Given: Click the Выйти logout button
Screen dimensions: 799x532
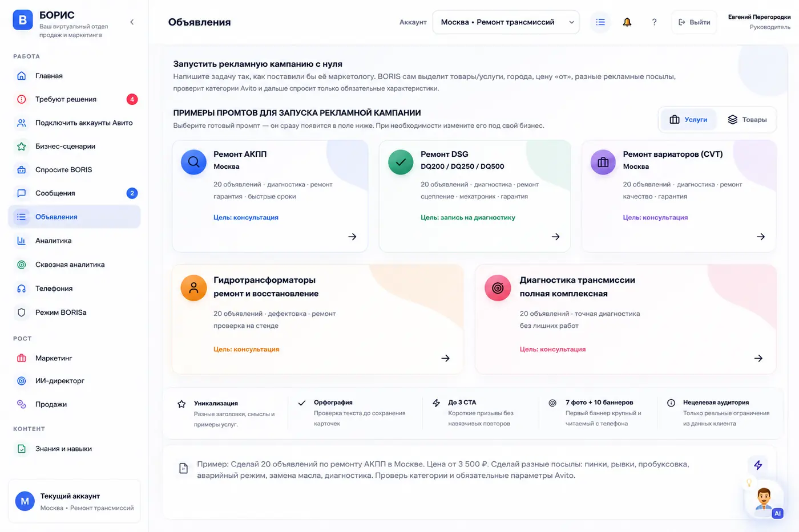Looking at the screenshot, I should tap(694, 22).
